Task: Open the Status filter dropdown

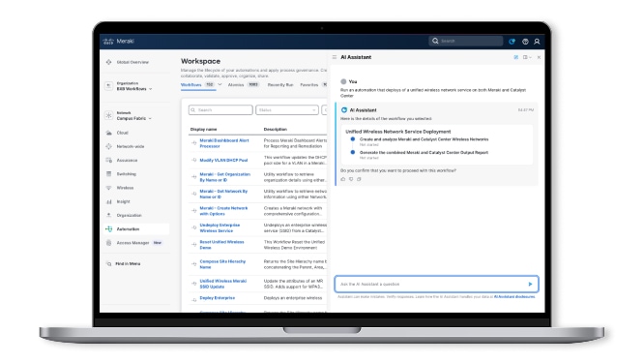Action: point(287,110)
